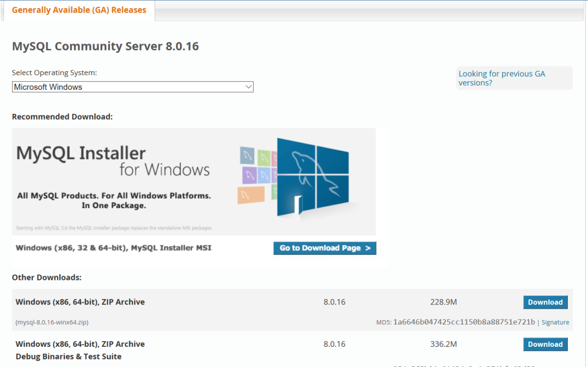Follow the Looking for previous GA versions link
The width and height of the screenshot is (588, 367).
tap(501, 78)
